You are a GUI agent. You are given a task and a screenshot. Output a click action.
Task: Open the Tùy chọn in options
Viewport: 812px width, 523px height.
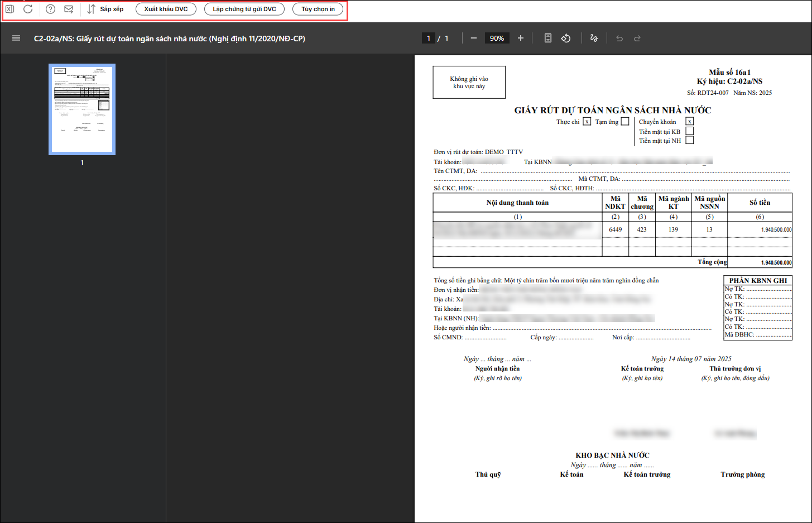point(318,9)
